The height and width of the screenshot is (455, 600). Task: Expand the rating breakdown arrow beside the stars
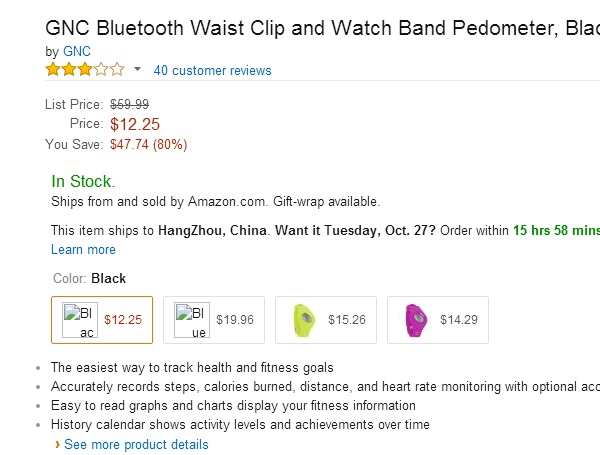[x=137, y=70]
